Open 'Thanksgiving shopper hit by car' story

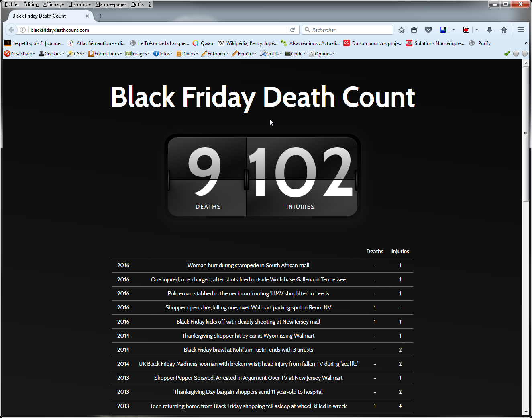point(248,336)
